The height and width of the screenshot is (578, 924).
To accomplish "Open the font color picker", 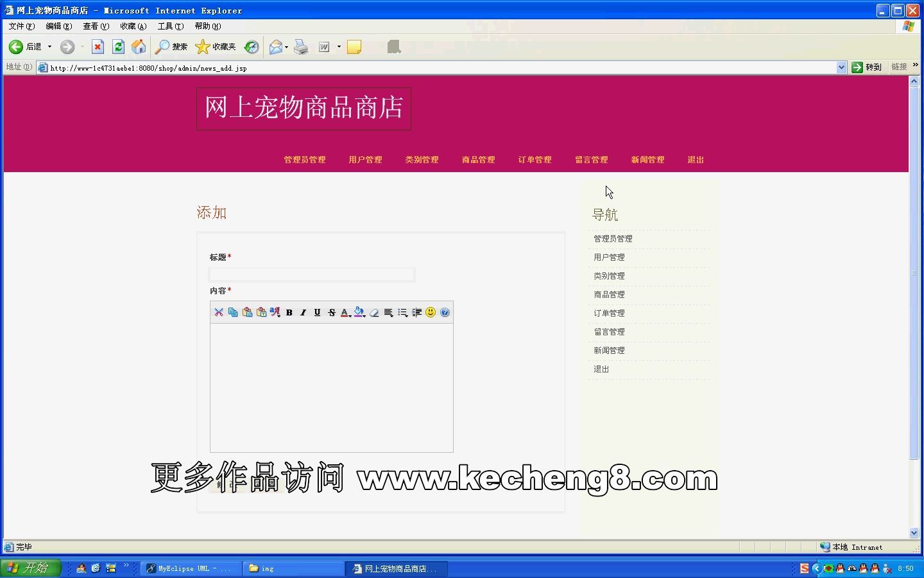I will (x=346, y=312).
